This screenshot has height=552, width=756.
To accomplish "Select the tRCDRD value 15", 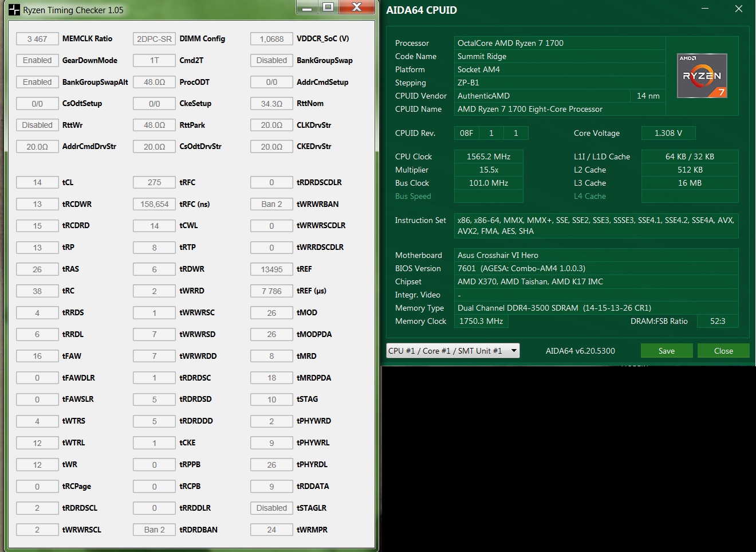I will click(37, 226).
